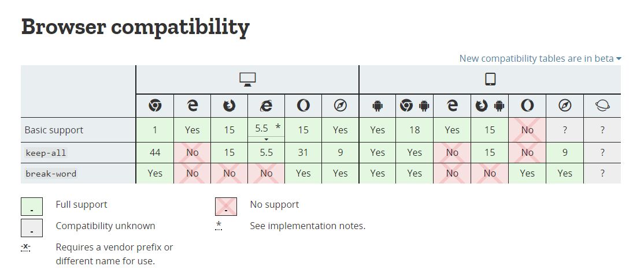Click the Internet Explorer column icon
This screenshot has width=644, height=277.
pyautogui.click(x=266, y=106)
